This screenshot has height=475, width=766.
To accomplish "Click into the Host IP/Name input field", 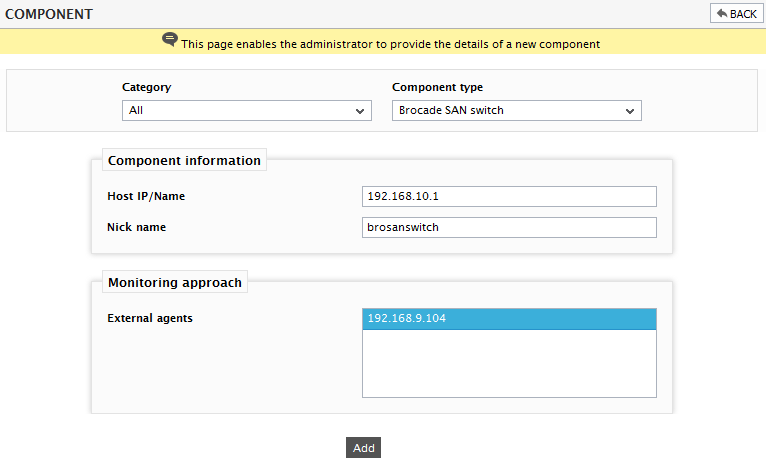I will pyautogui.click(x=509, y=196).
